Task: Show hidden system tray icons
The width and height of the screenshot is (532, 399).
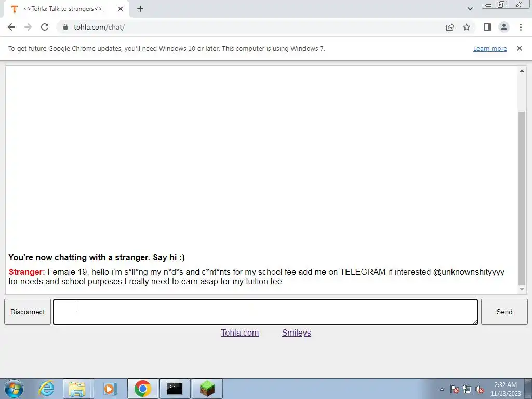Action: pyautogui.click(x=442, y=389)
